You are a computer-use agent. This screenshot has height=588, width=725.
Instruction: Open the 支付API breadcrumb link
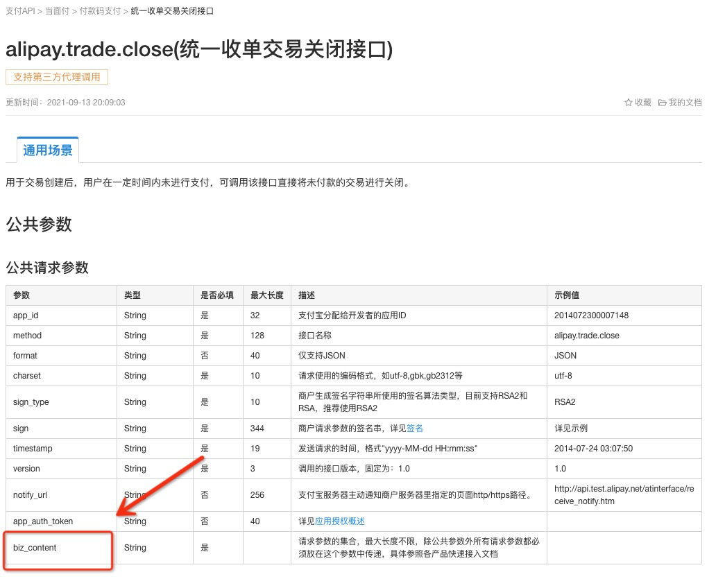pos(20,10)
